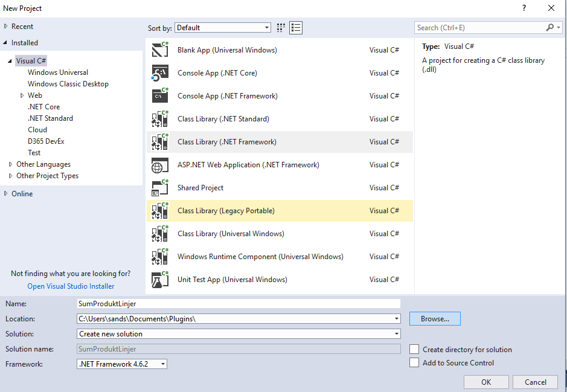Collapse the Installed section

point(5,43)
